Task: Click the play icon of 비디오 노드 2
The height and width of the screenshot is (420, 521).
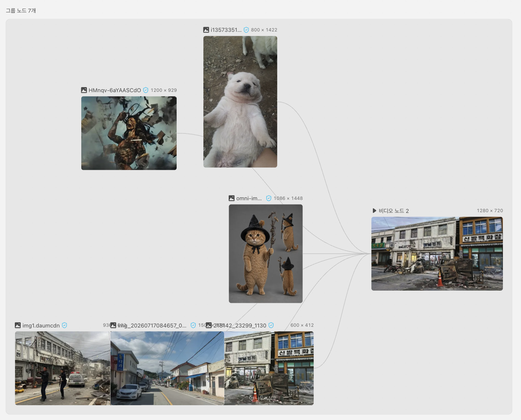Action: click(x=374, y=210)
